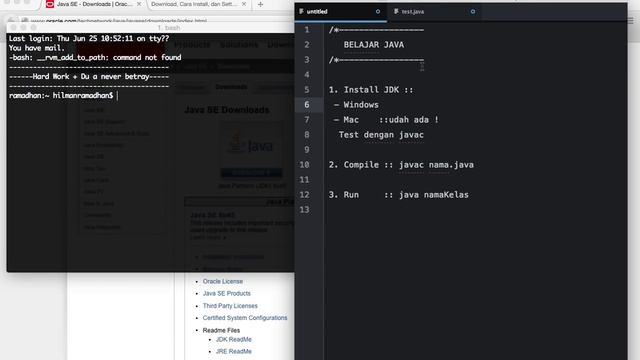Click '2. Compile :: javac nama.java' line
Screen dimensions: 640x360
[x=401, y=165]
